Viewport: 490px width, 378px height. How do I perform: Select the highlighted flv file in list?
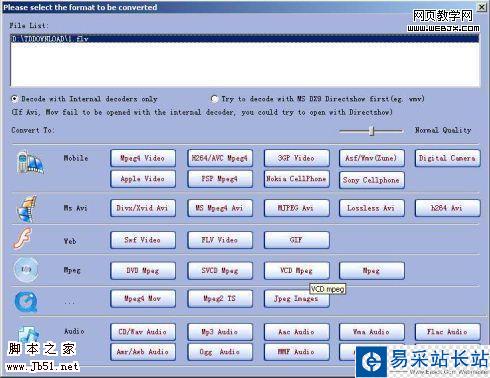pos(245,39)
